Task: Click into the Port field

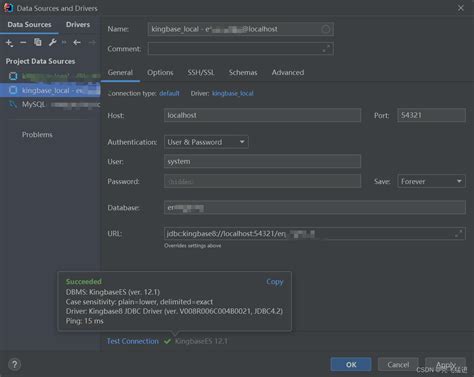Action: (431, 115)
